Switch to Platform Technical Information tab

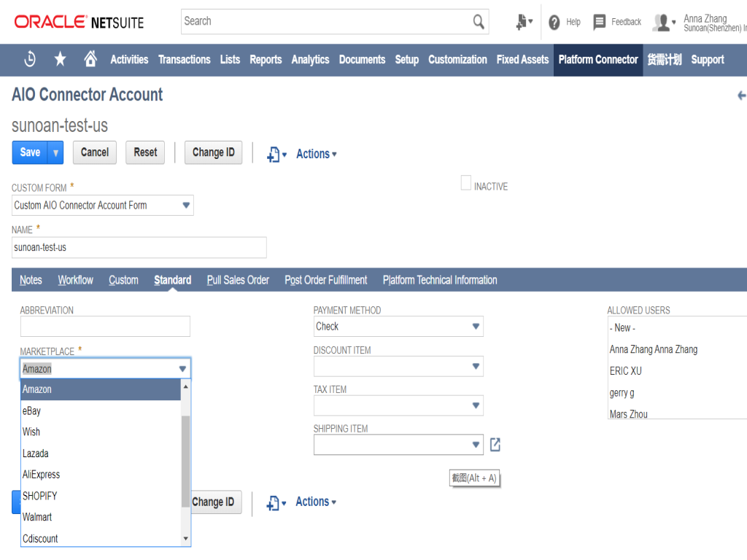(440, 280)
